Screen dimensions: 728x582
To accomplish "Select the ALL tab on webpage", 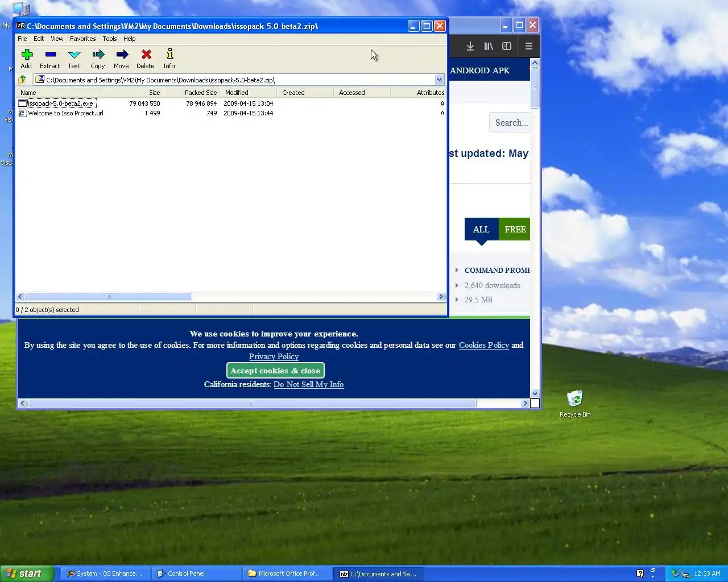I will (481, 229).
